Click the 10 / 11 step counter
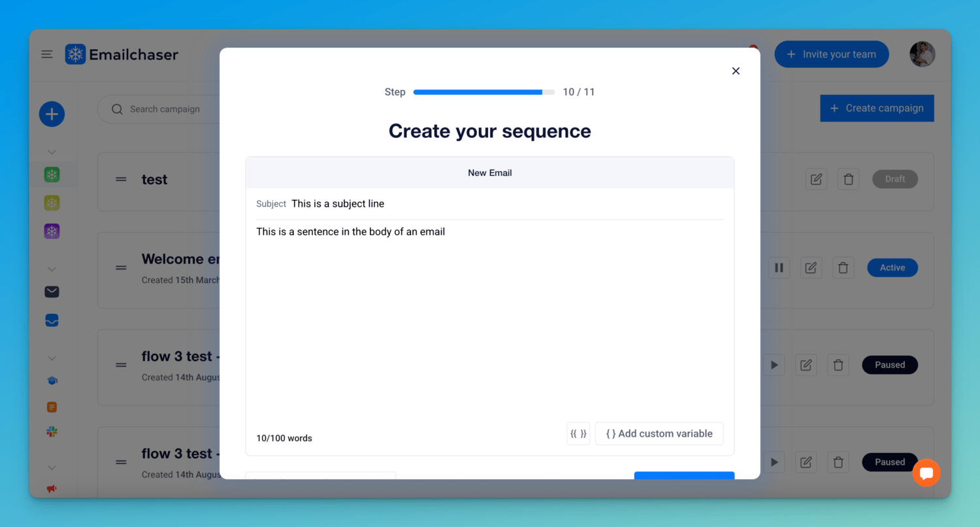Screen dimensions: 980x527 point(579,92)
